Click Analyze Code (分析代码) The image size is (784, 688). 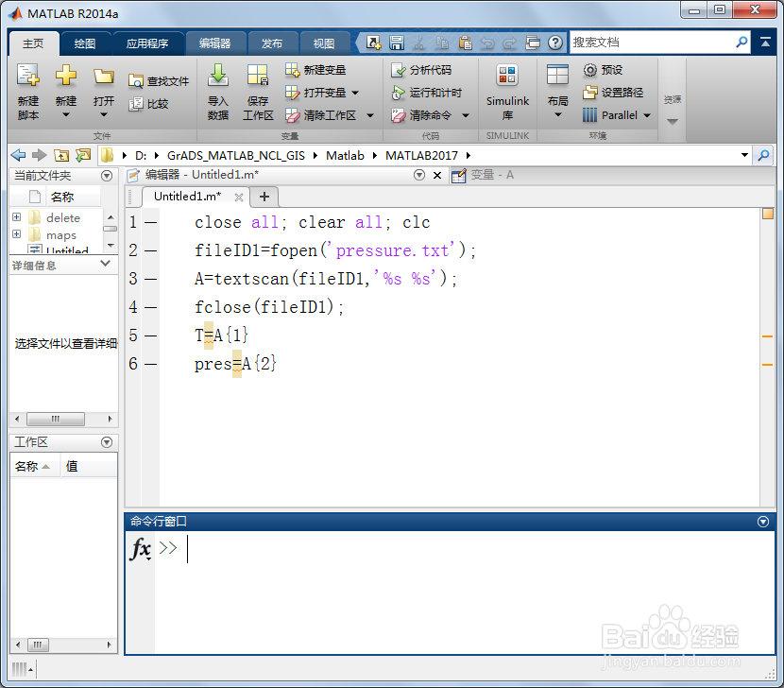421,70
